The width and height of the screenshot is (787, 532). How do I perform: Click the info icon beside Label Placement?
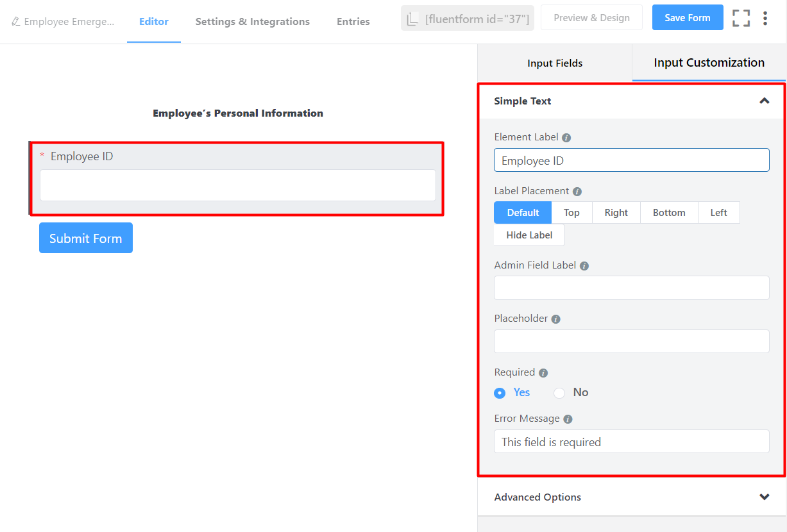(x=577, y=191)
